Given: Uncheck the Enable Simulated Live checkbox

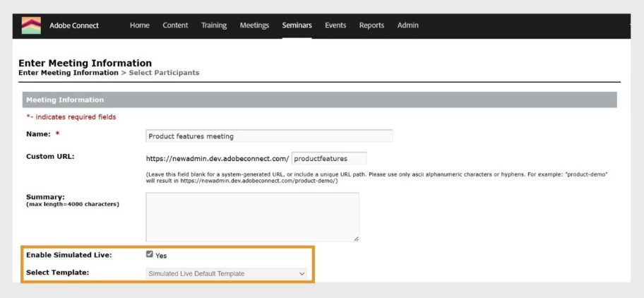Looking at the screenshot, I should coord(150,254).
